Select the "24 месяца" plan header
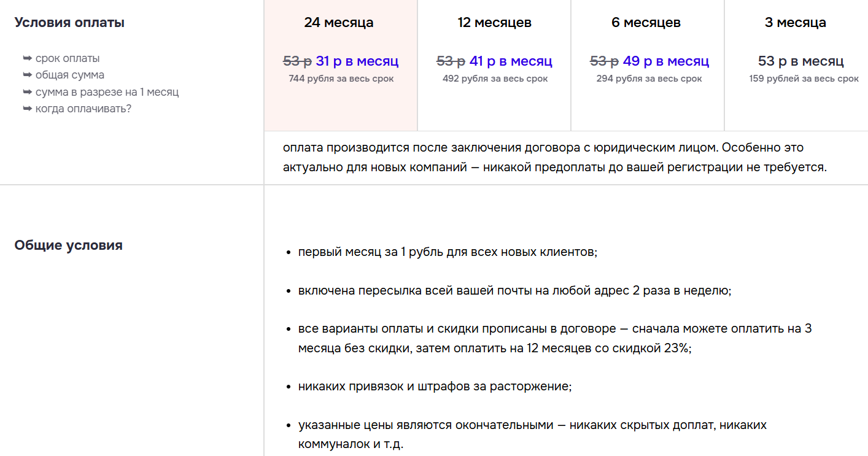Image resolution: width=868 pixels, height=456 pixels. 339,23
